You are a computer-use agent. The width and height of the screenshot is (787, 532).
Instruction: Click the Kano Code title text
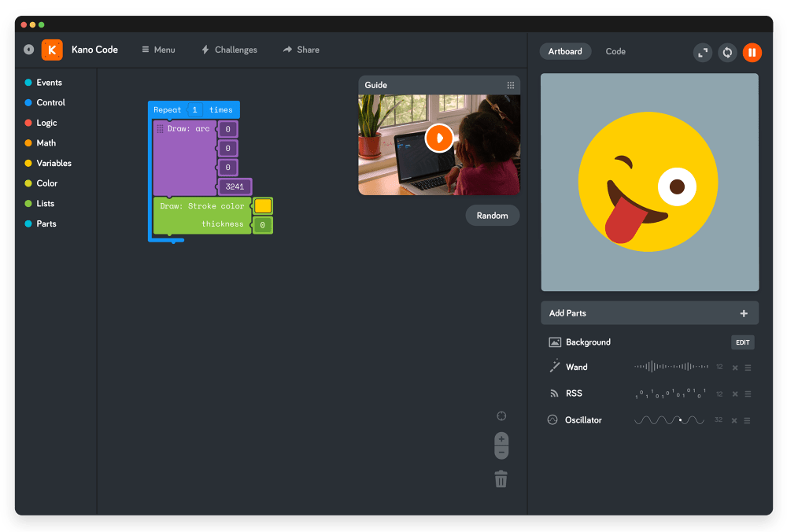(94, 50)
